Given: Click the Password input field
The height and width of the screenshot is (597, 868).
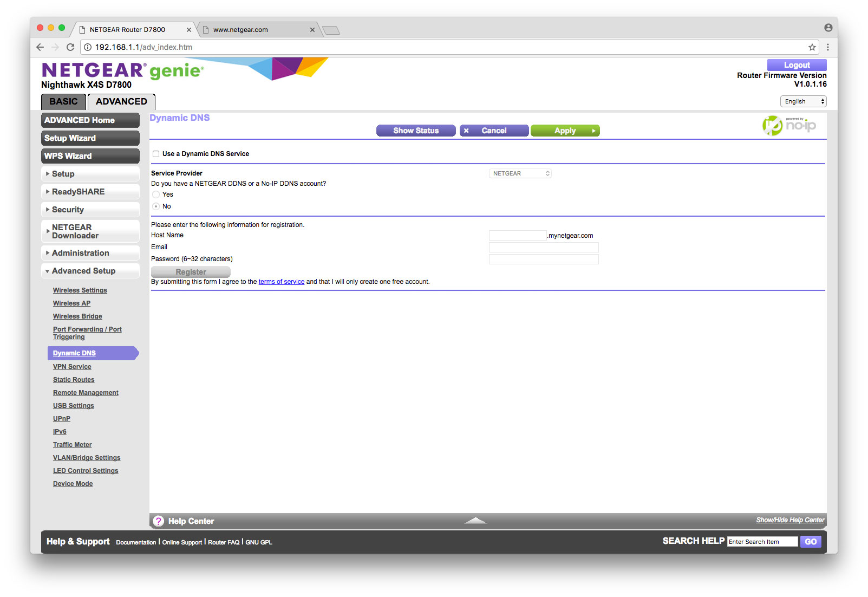Looking at the screenshot, I should click(x=544, y=259).
